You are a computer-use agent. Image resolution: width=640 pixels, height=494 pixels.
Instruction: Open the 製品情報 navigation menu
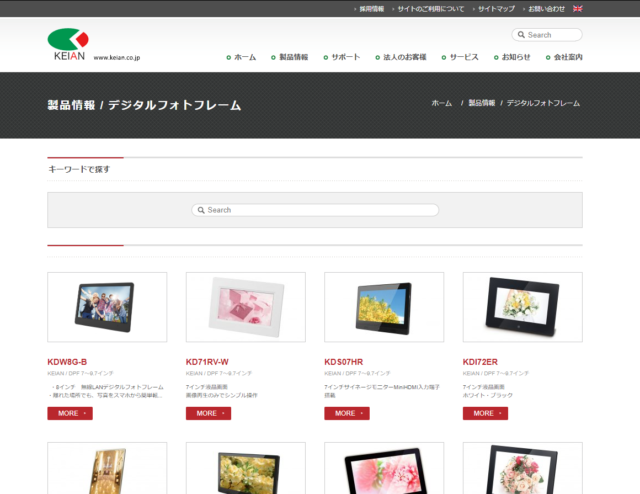pos(293,57)
